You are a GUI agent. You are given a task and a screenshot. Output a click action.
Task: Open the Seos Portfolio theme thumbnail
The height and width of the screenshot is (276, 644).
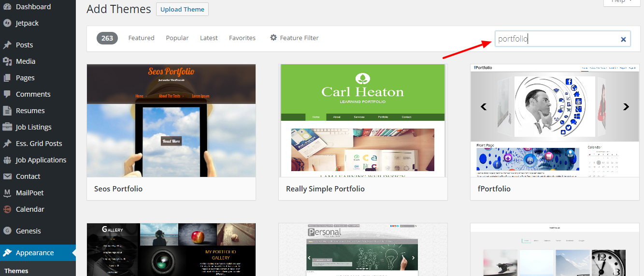pyautogui.click(x=171, y=120)
